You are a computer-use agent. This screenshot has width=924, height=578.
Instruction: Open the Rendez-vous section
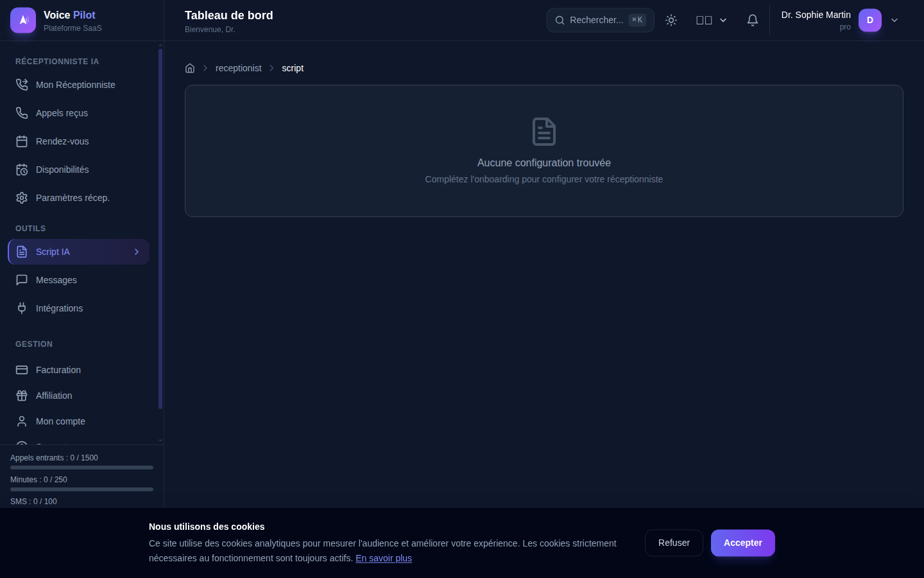78,141
